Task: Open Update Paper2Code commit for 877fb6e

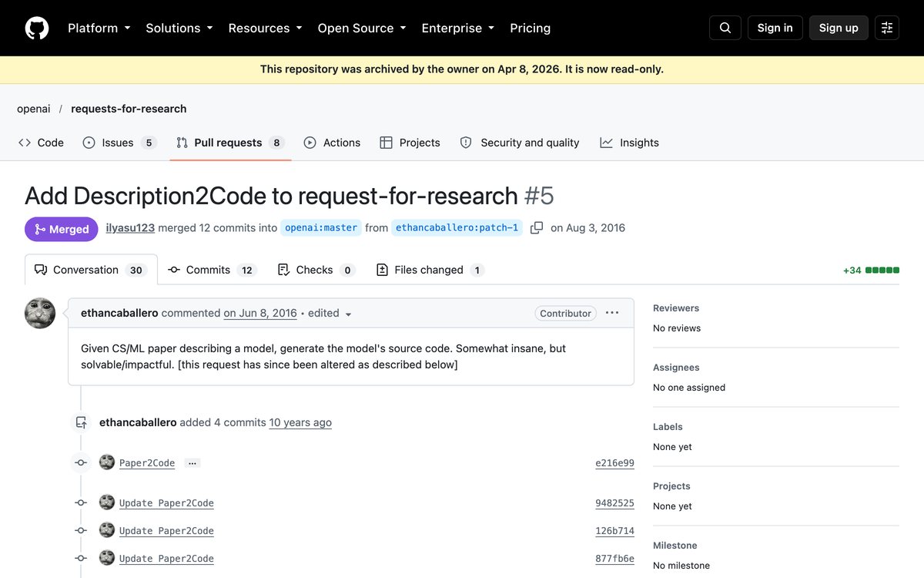Action: click(x=166, y=559)
